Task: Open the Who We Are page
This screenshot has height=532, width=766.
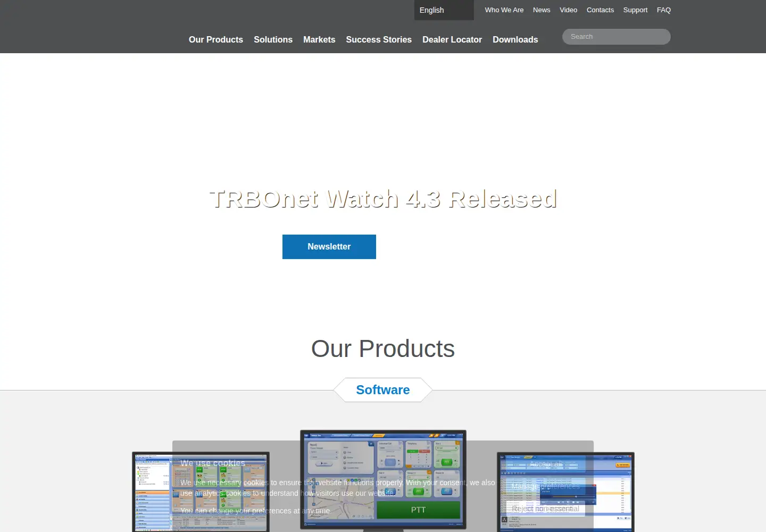Action: coord(504,10)
